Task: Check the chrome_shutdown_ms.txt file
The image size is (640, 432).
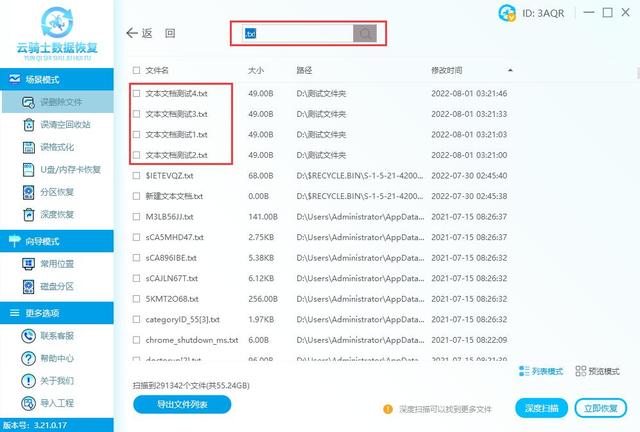Action: [136, 340]
